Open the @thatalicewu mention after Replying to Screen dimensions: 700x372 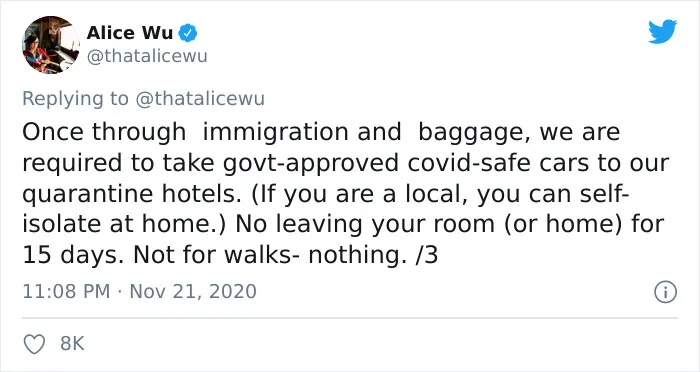200,99
